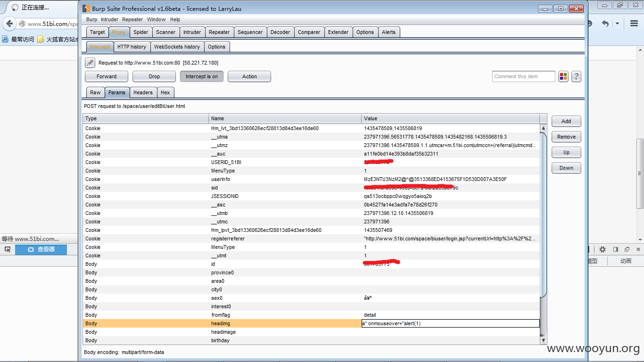644x362 pixels.
Task: Switch to the Headers request view tab
Action: [143, 92]
